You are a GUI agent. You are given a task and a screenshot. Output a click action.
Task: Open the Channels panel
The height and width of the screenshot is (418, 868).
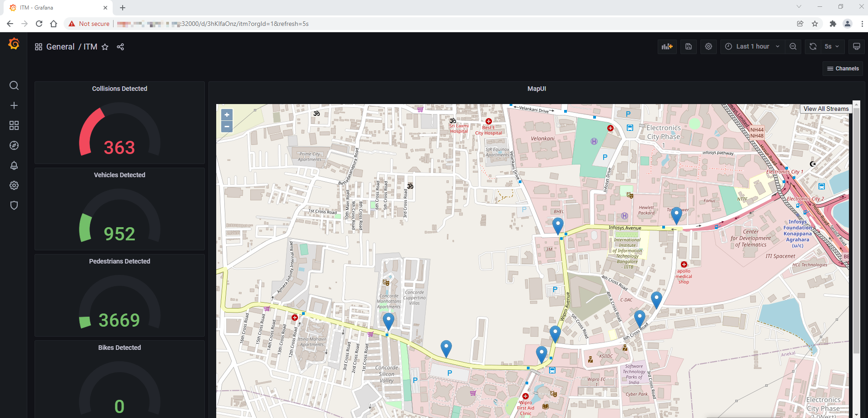843,68
